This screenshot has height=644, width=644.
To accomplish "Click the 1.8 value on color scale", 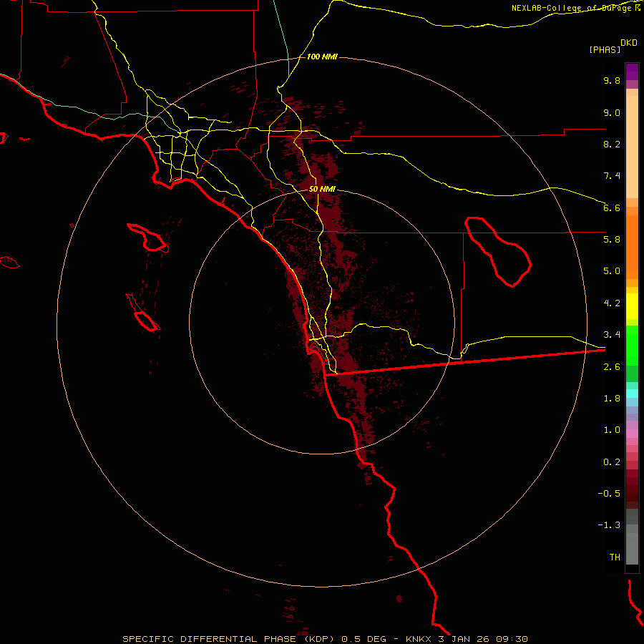I will coord(612,399).
